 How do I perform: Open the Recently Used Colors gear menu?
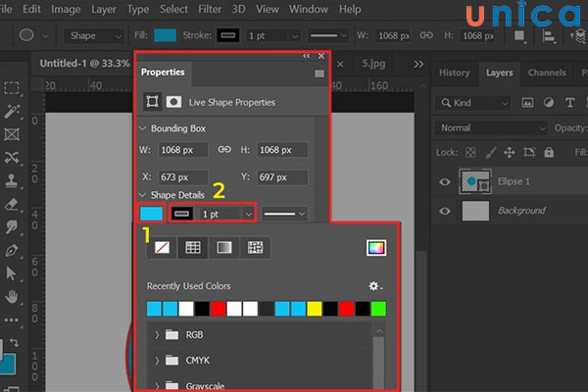(375, 286)
